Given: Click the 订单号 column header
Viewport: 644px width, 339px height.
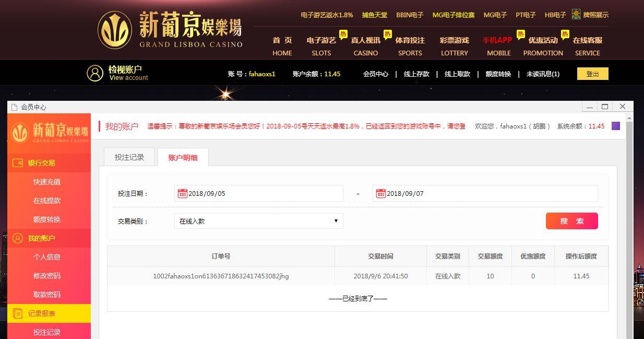Looking at the screenshot, I should coord(221,256).
